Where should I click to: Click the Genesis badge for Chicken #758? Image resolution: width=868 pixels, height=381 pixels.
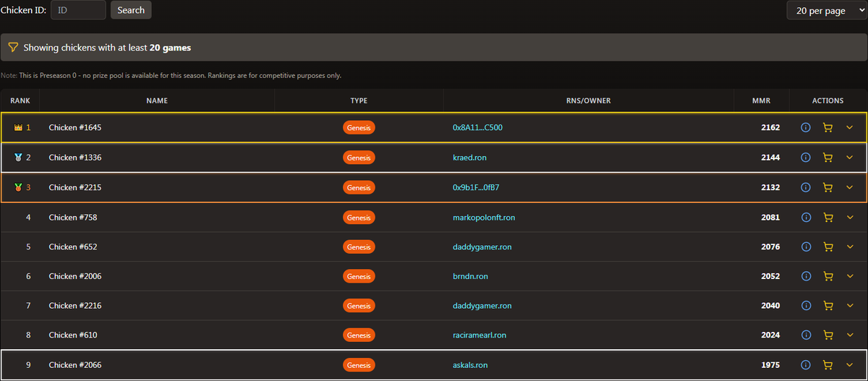coord(359,217)
